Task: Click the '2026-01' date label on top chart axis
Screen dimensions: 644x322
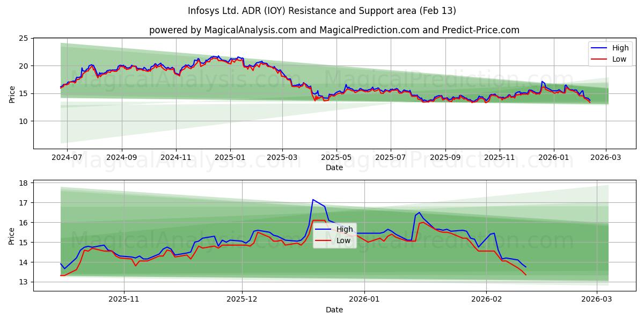Action: tap(554, 158)
